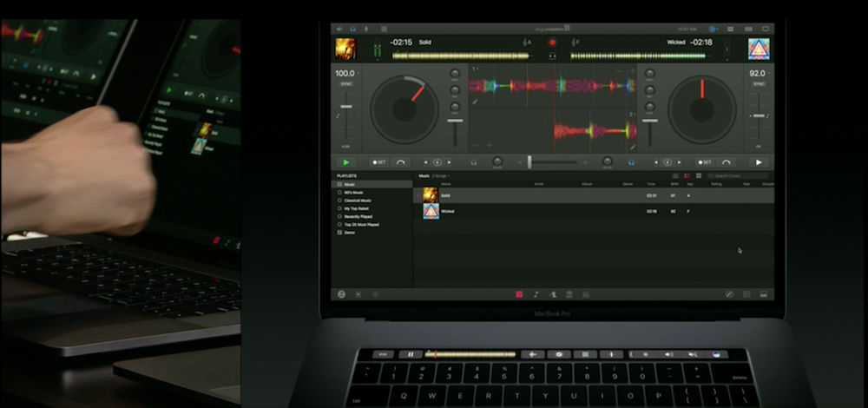Screen dimensions: 868x408
Task: Start playback on the left deck
Action: pyautogui.click(x=346, y=162)
